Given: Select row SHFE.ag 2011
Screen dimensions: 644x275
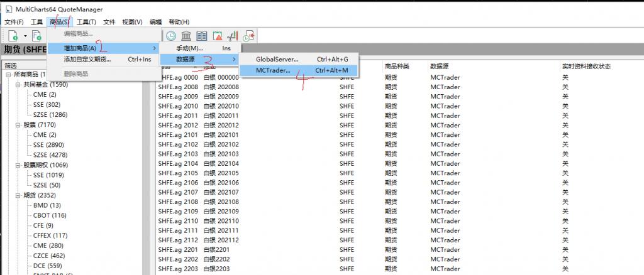Looking at the screenshot, I should (399, 116).
